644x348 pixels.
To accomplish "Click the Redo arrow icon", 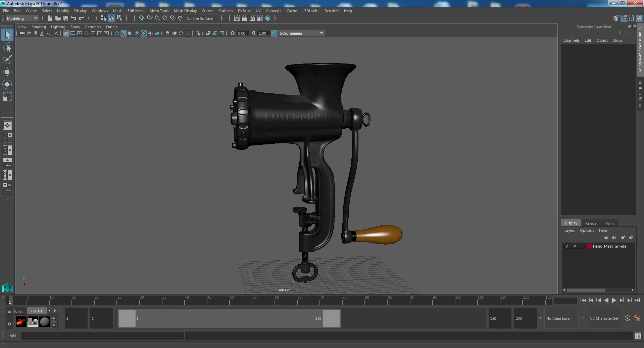I will pyautogui.click(x=81, y=18).
